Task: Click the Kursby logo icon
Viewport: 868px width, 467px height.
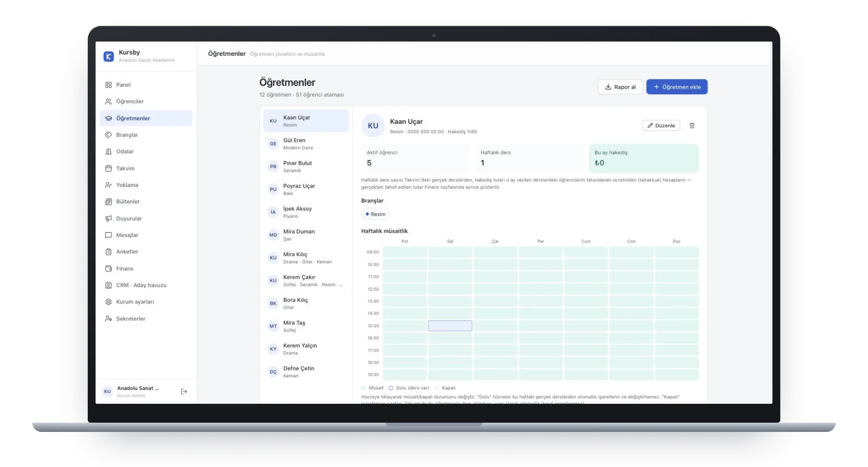Action: pyautogui.click(x=108, y=56)
